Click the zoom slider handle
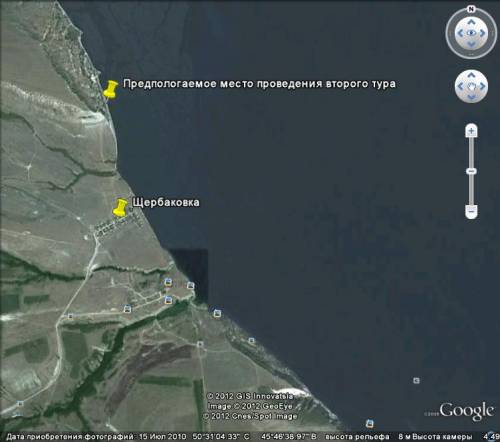The height and width of the screenshot is (442, 500). [x=471, y=171]
